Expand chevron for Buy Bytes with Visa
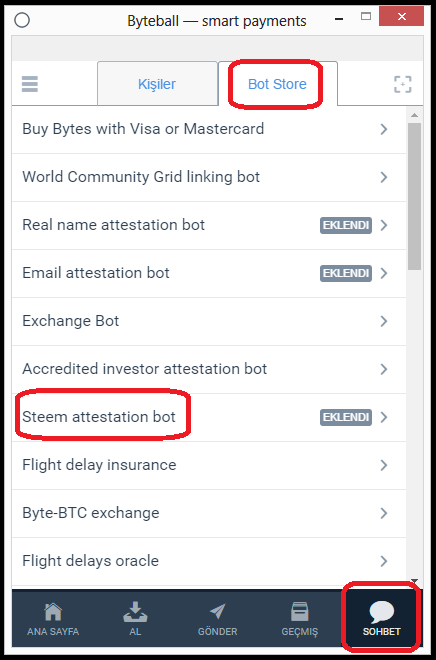Screen dimensions: 436x660 click(383, 129)
